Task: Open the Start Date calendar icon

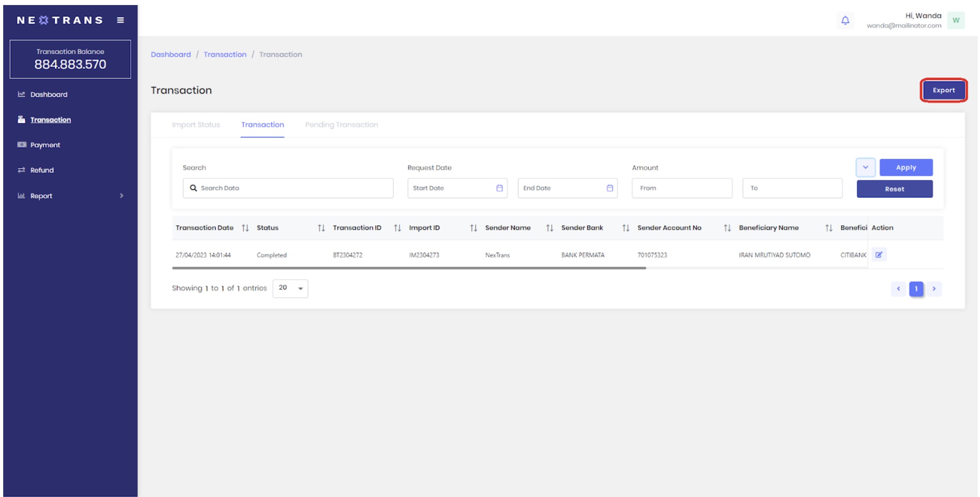Action: 499,188
